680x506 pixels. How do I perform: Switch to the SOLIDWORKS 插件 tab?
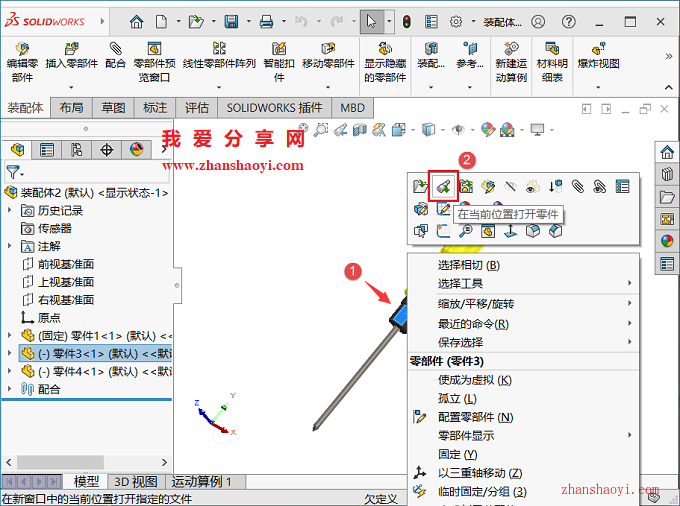pyautogui.click(x=274, y=108)
